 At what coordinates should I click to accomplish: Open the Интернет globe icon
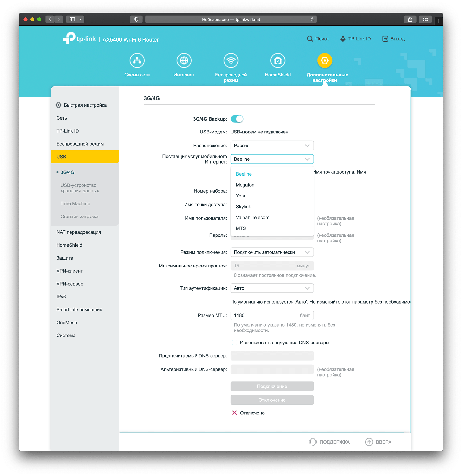pos(184,60)
